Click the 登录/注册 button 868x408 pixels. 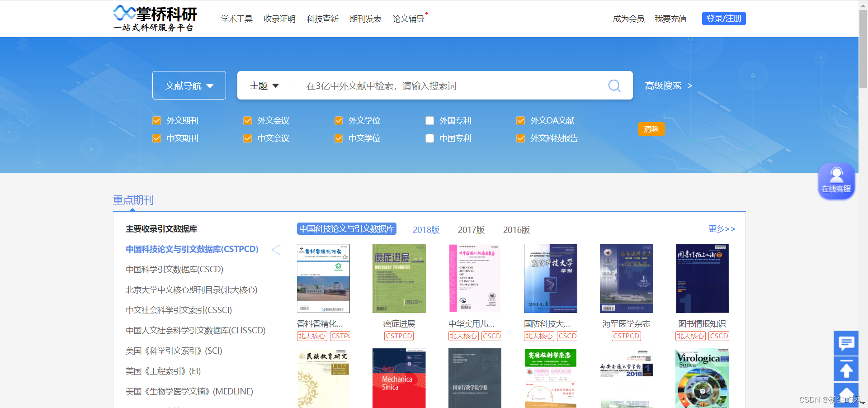[x=724, y=19]
